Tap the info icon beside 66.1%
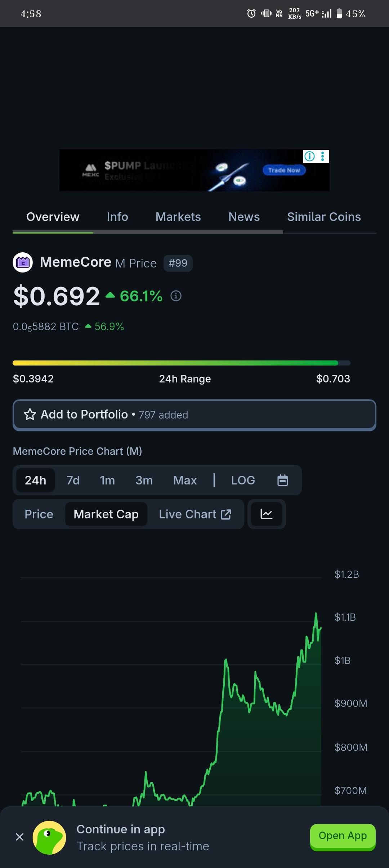Screen dimensions: 389x868 176,296
